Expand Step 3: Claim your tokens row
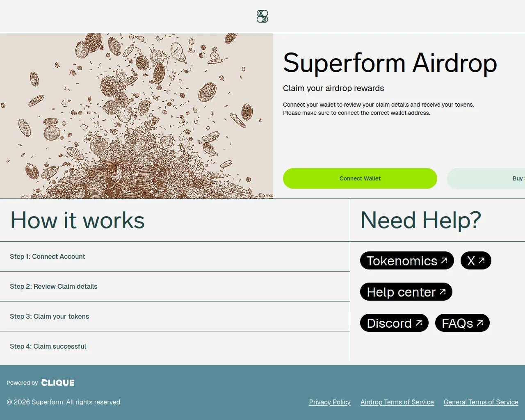 point(175,316)
